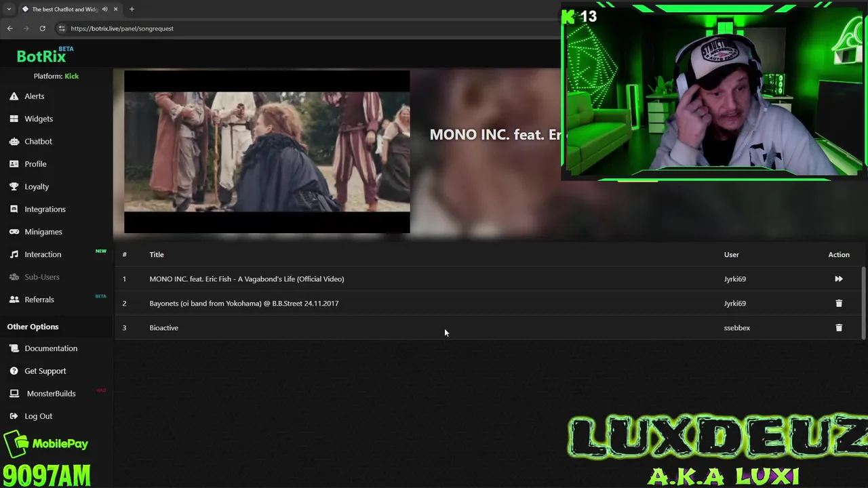
Task: Click the User column header
Action: tap(731, 254)
